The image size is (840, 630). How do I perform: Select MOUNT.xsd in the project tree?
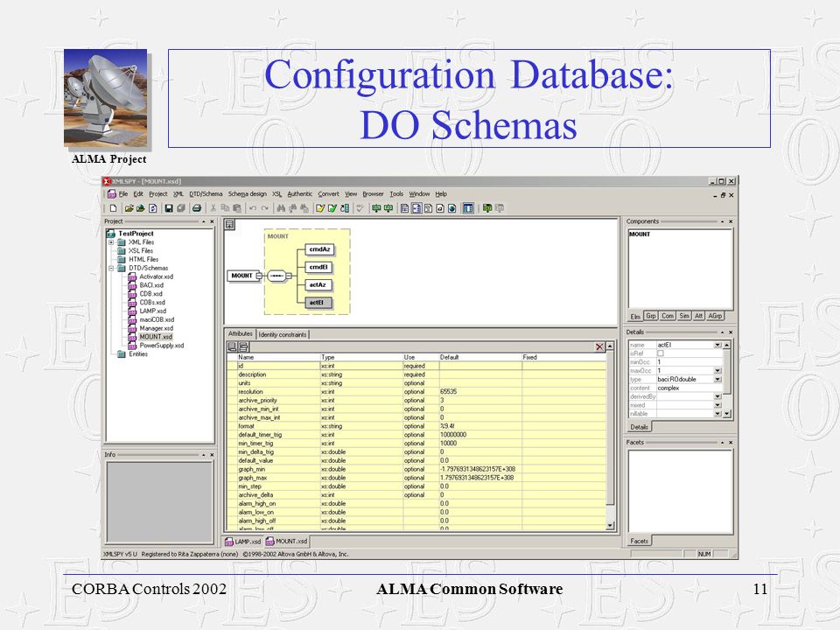156,337
